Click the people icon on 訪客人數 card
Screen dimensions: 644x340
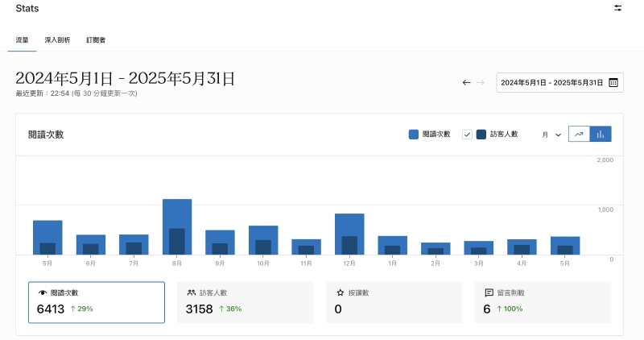(x=192, y=293)
